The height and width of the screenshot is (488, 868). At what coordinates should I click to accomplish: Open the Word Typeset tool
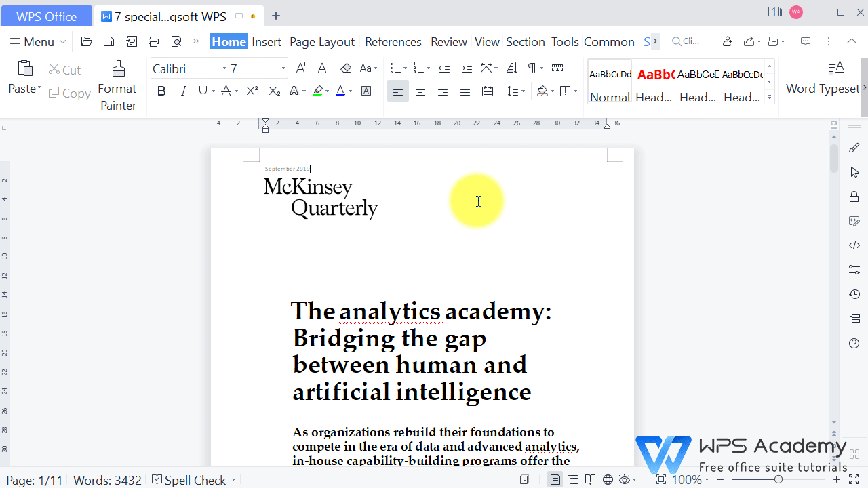tap(823, 78)
